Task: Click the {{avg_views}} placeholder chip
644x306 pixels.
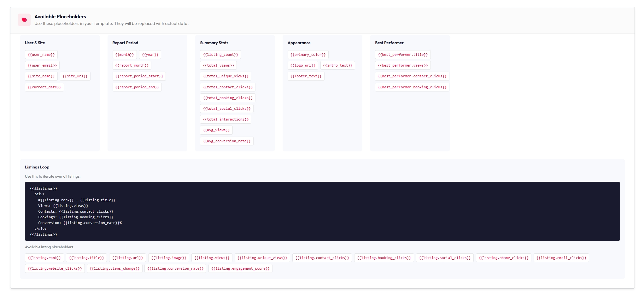Action: coord(216,130)
